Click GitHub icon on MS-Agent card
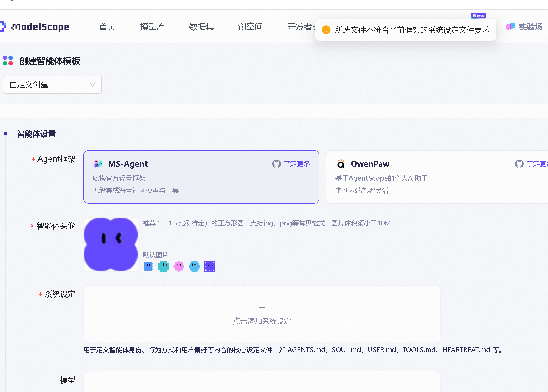Image resolution: width=548 pixels, height=392 pixels. point(276,164)
